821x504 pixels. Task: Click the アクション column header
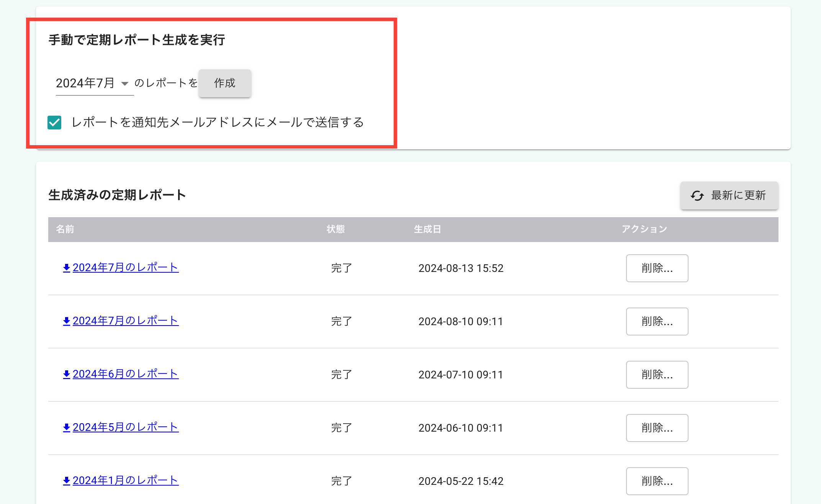pyautogui.click(x=644, y=229)
